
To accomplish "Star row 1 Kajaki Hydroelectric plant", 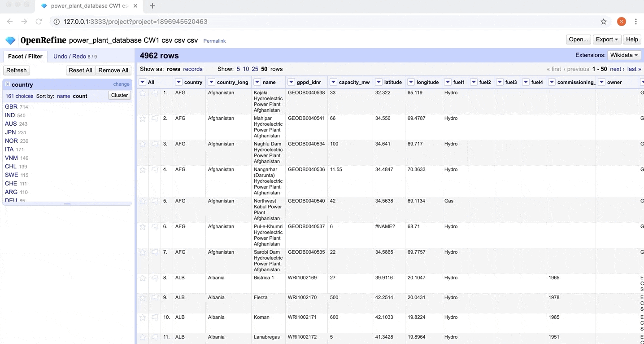I will pos(143,93).
